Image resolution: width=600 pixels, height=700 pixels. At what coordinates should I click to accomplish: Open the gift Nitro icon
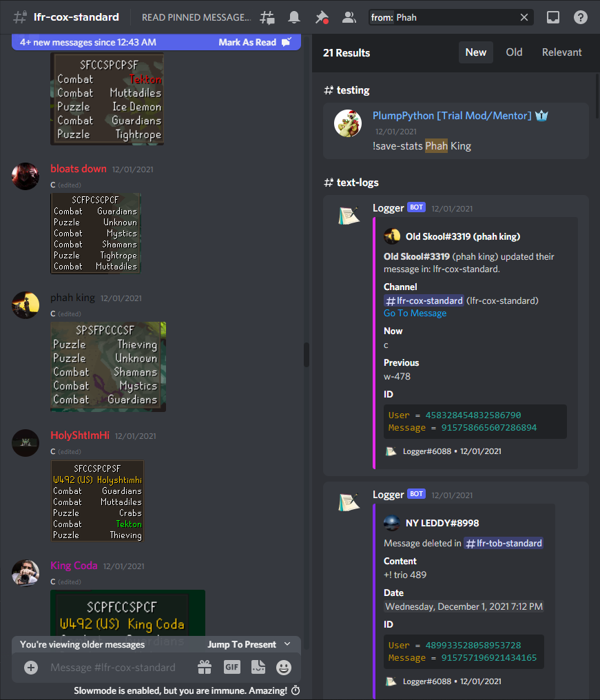click(x=205, y=668)
